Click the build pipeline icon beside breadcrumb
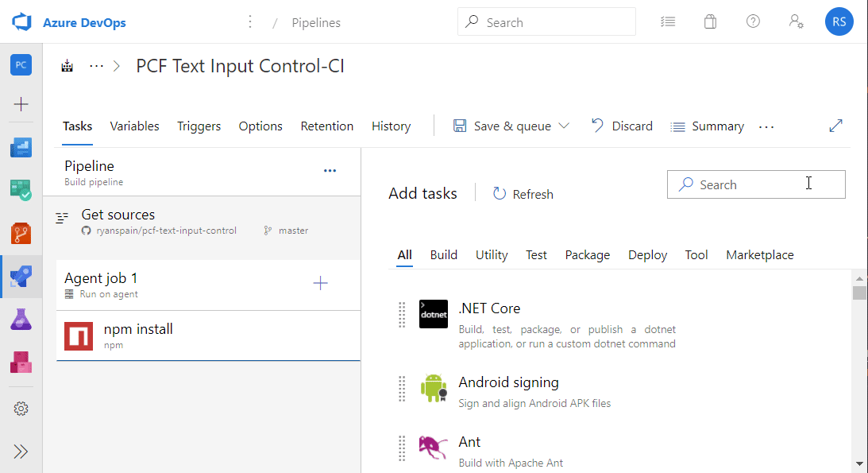This screenshot has width=868, height=473. (x=67, y=66)
